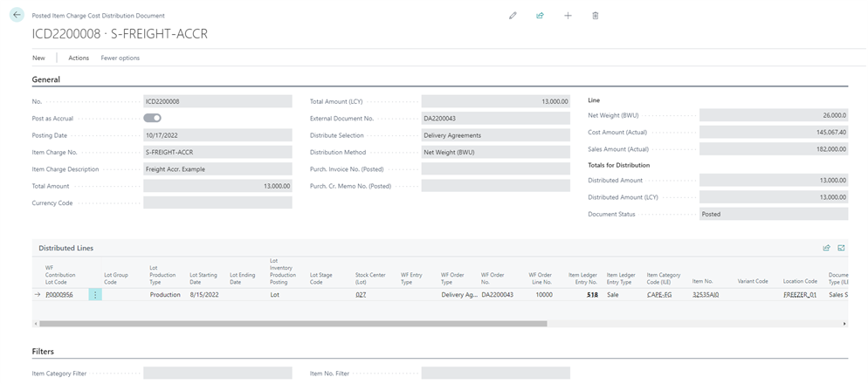Screen dimensions: 868x384
Task: Expand Distributed Lines to full screen
Action: click(842, 248)
